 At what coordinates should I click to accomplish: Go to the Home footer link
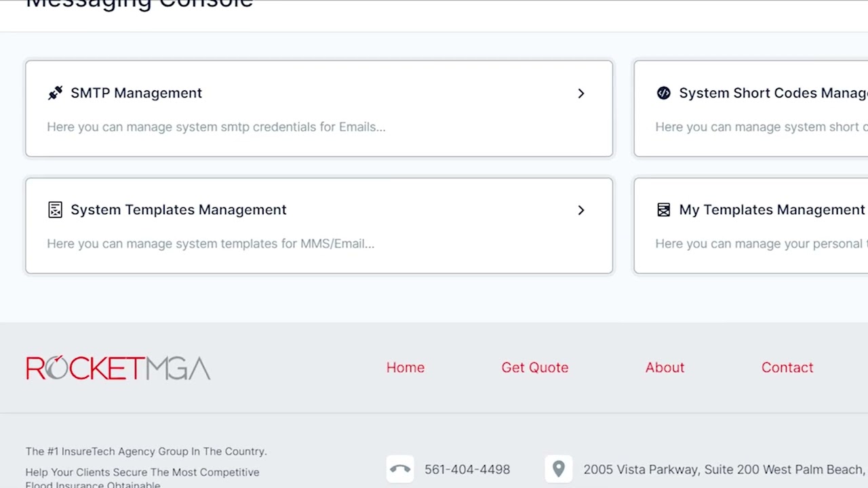point(406,367)
